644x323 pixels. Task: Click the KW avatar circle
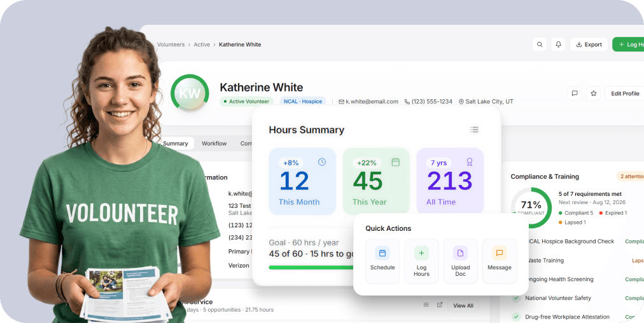190,93
